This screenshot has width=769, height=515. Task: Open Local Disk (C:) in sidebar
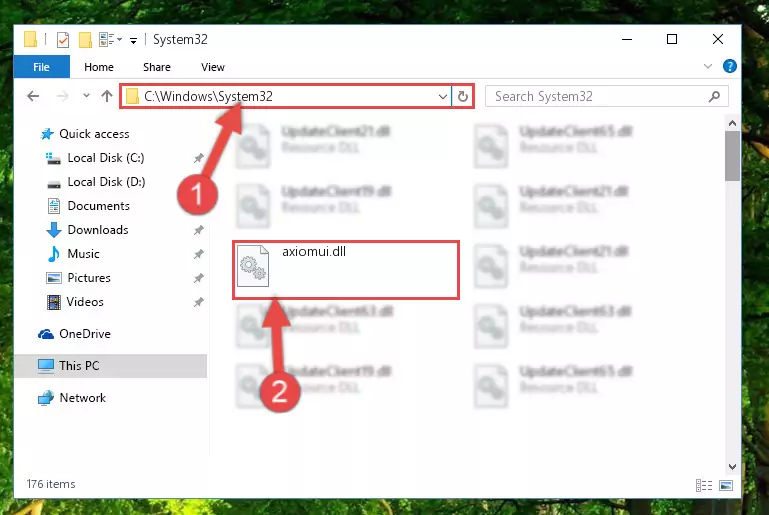(x=106, y=158)
